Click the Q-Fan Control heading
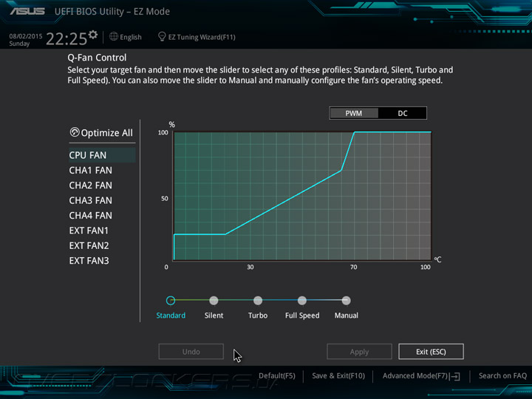Viewport: 532px width, 399px height. coord(97,58)
